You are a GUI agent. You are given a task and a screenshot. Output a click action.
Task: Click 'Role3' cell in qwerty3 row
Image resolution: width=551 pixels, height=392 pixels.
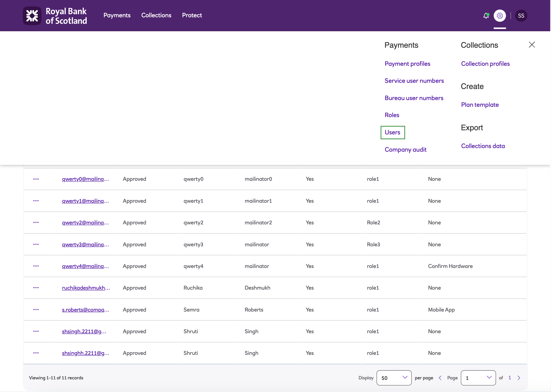pyautogui.click(x=373, y=244)
